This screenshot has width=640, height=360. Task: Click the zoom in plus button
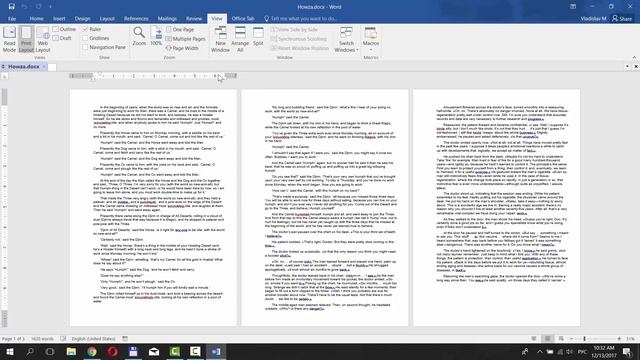tap(619, 339)
